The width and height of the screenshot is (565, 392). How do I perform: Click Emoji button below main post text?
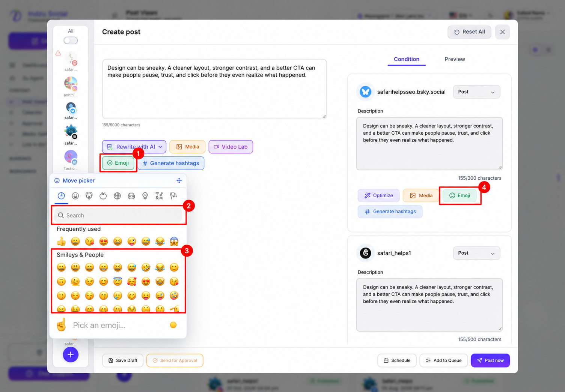click(x=118, y=163)
